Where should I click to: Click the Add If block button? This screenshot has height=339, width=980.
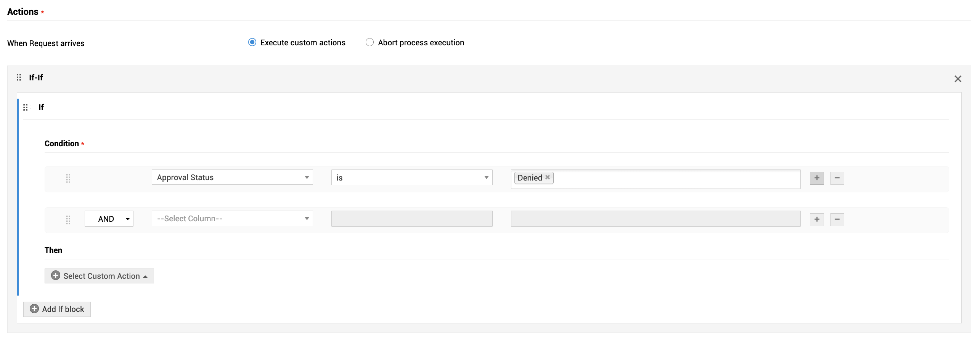click(57, 309)
